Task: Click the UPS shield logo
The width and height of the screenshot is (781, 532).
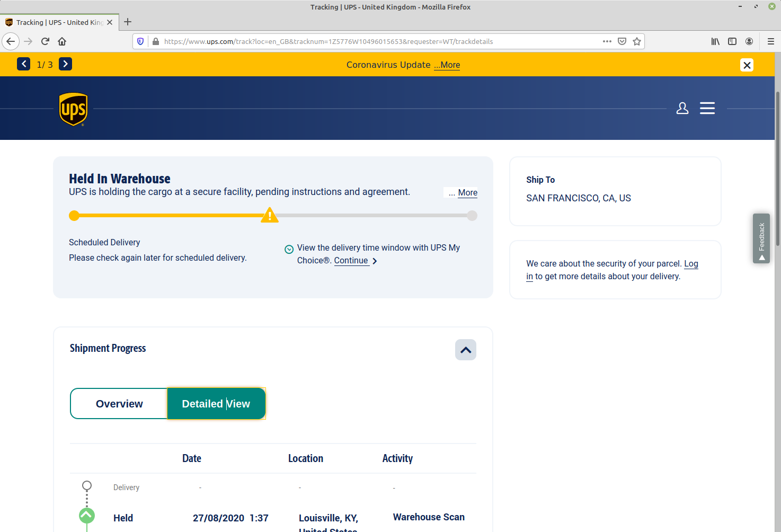Action: (73, 109)
